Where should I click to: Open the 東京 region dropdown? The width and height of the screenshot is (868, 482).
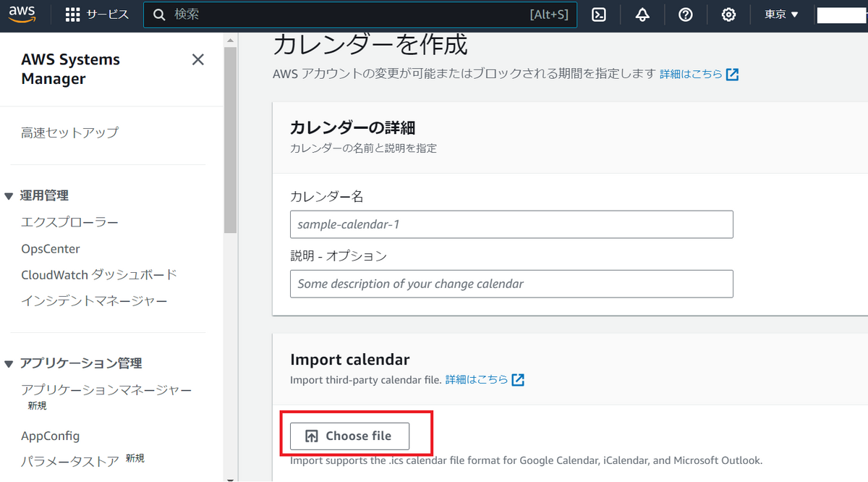[781, 14]
